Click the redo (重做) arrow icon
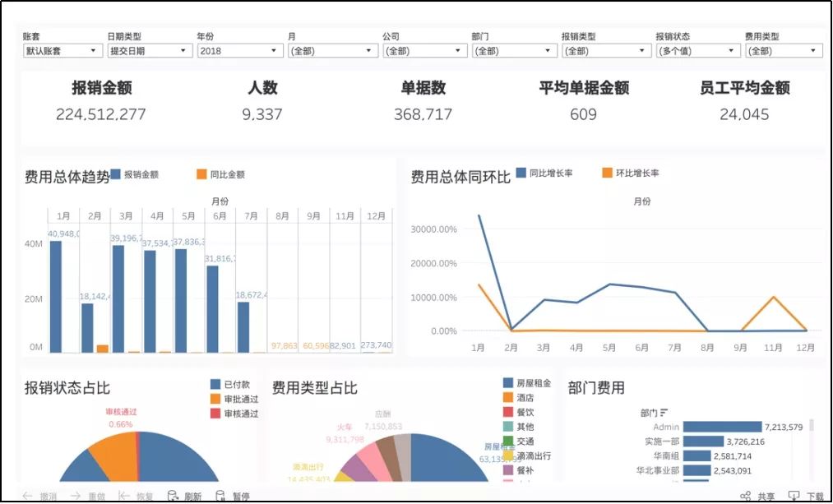The image size is (833, 504). pos(76,496)
